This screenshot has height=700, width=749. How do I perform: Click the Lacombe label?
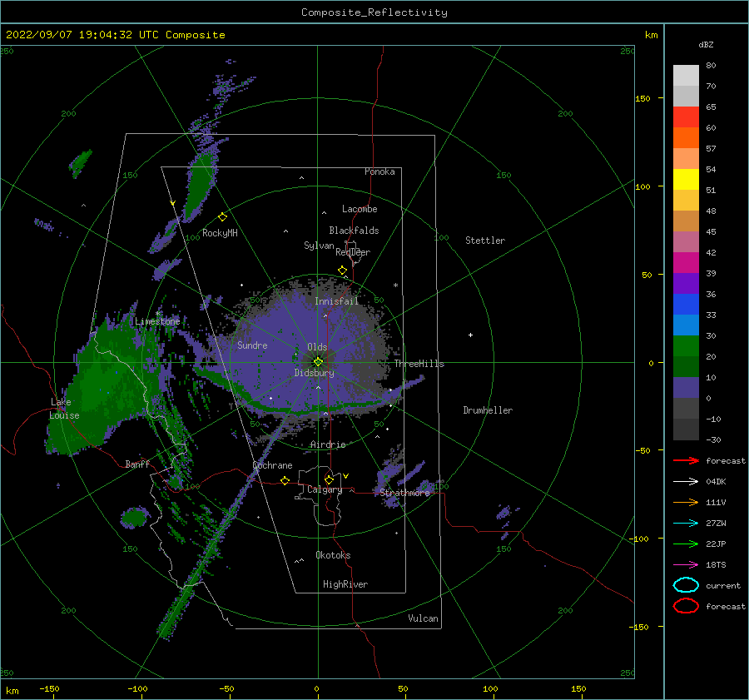click(360, 209)
